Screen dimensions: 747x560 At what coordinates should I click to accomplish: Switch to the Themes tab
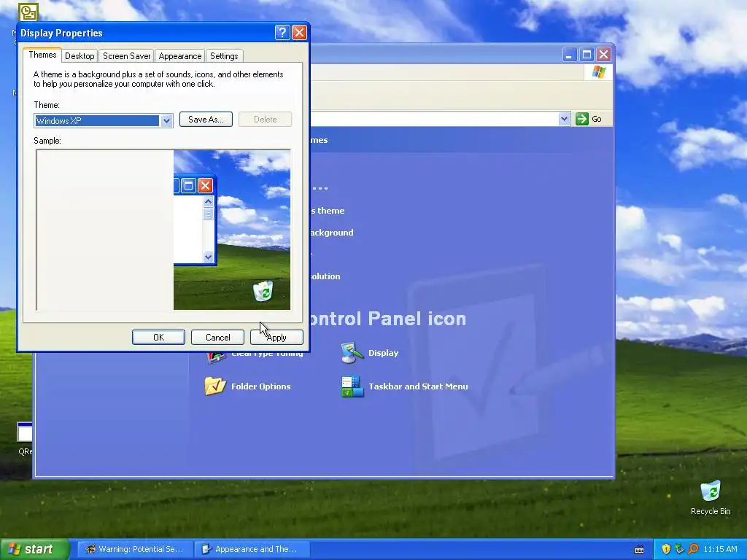point(42,55)
